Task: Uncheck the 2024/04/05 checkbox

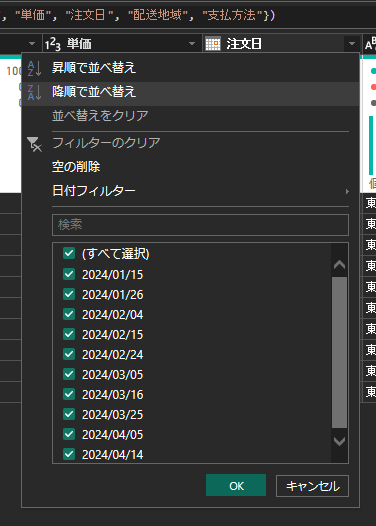Action: tap(69, 434)
